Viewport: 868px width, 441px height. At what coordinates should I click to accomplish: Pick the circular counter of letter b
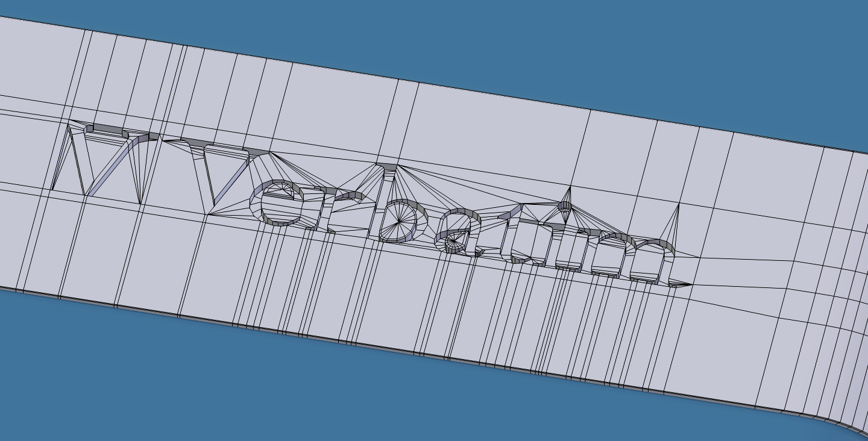point(400,220)
